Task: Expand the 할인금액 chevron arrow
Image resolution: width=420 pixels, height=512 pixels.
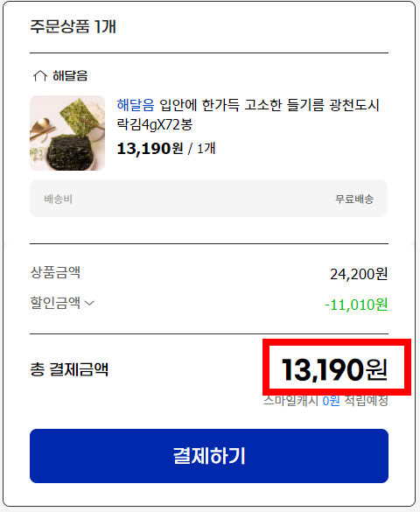Action: 89,304
